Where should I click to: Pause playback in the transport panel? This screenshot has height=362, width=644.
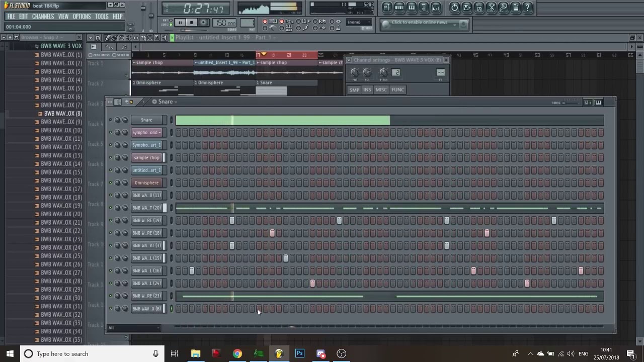coord(180,22)
